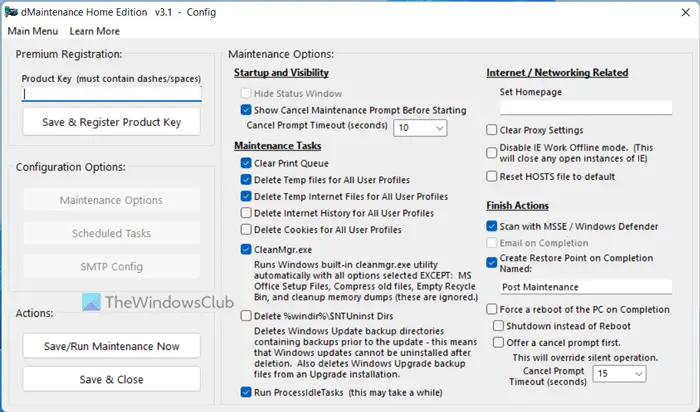
Task: Enable Offer a cancel prompt first checkbox
Action: tap(498, 342)
